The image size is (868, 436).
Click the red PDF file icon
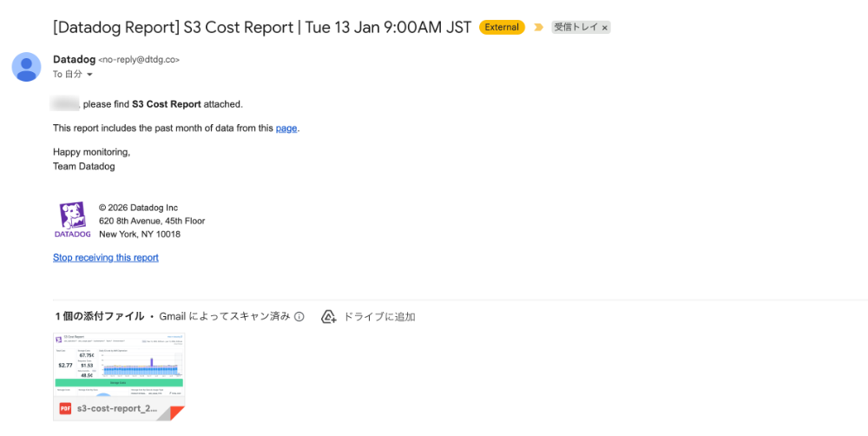tap(65, 409)
